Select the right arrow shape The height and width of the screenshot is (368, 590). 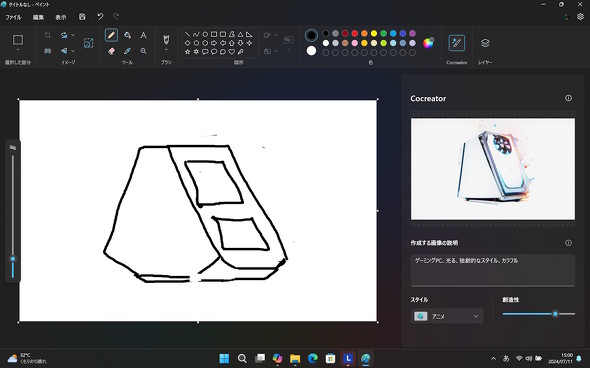click(214, 43)
